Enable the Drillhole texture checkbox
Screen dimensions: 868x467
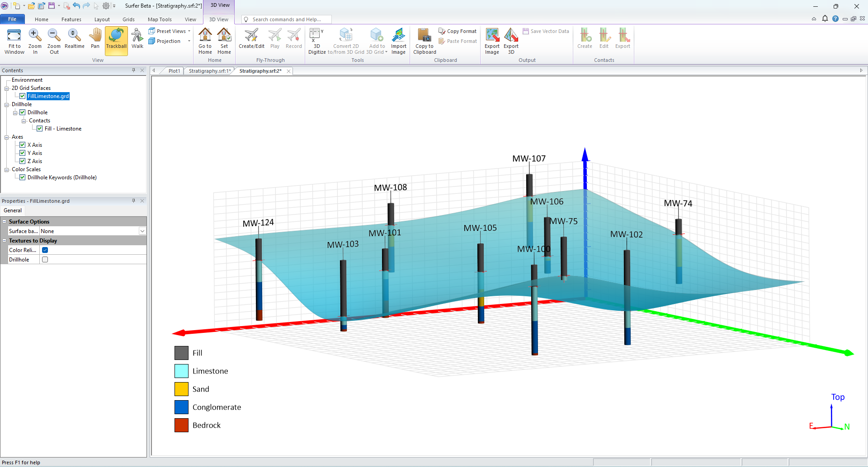pos(45,260)
